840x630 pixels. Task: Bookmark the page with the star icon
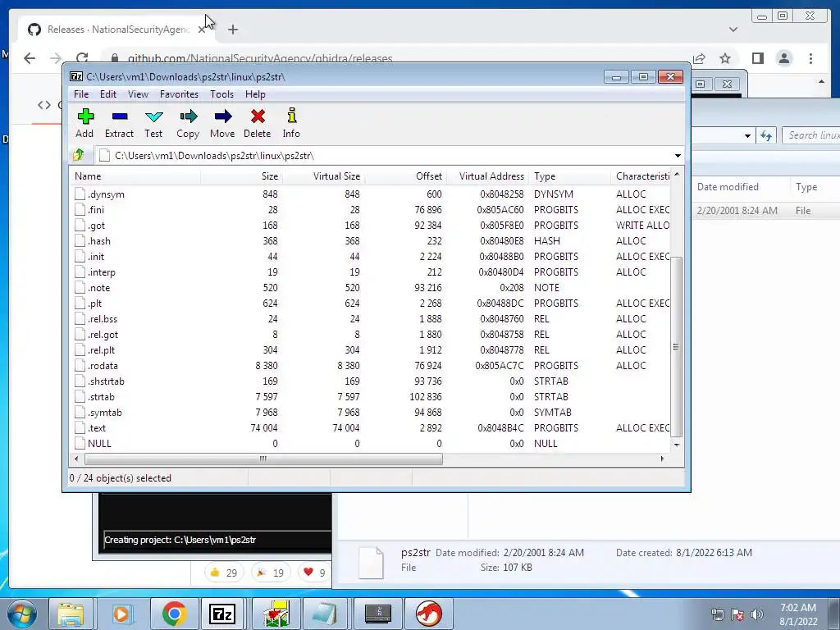[x=725, y=58]
